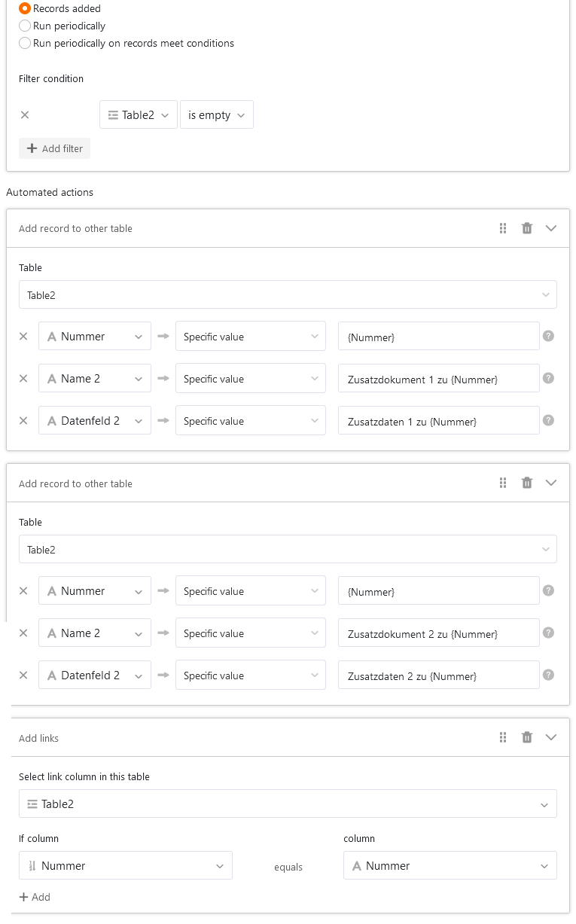The image size is (576, 924).
Task: Remove Datenfeld 2 row in second action
Action: click(x=23, y=675)
